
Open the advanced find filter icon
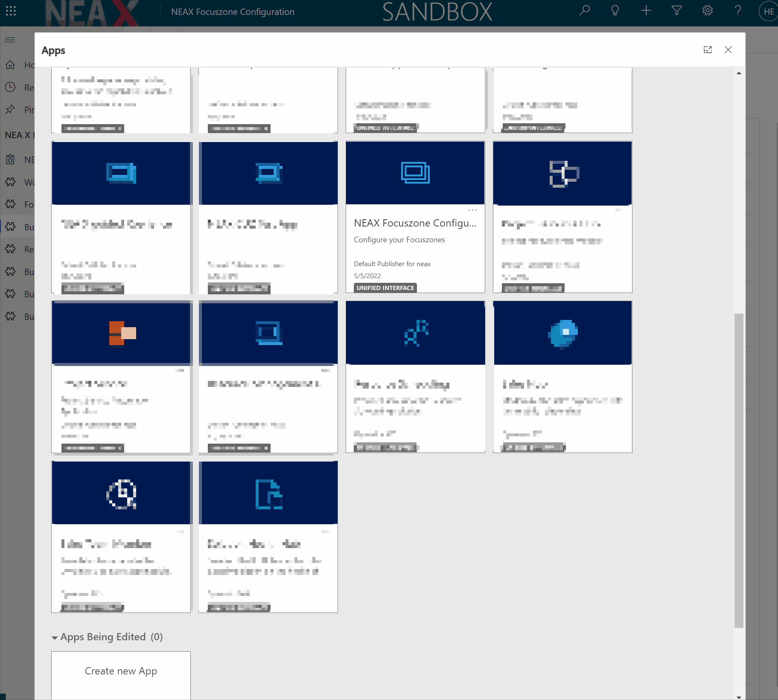coord(676,11)
